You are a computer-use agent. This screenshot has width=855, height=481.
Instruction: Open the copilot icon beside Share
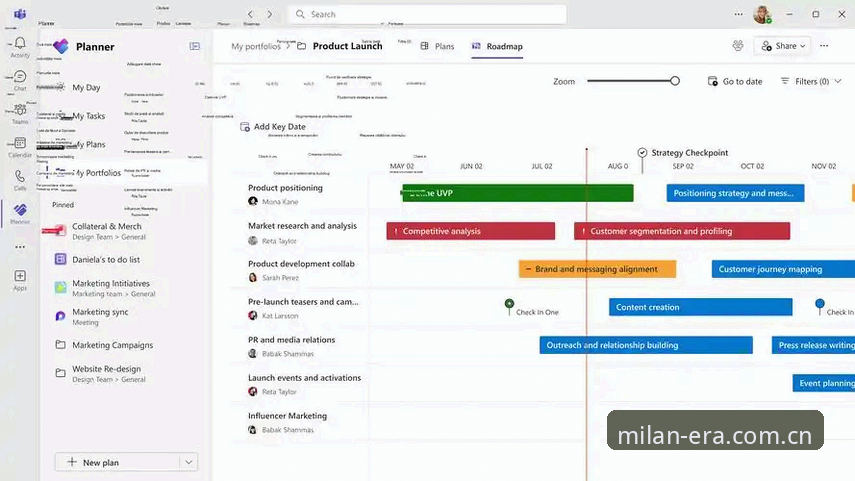[x=738, y=46]
